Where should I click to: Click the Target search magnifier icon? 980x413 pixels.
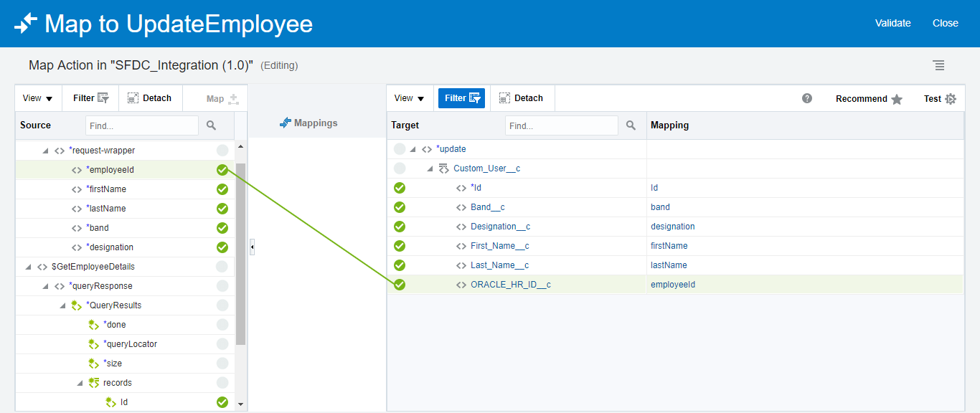click(631, 125)
